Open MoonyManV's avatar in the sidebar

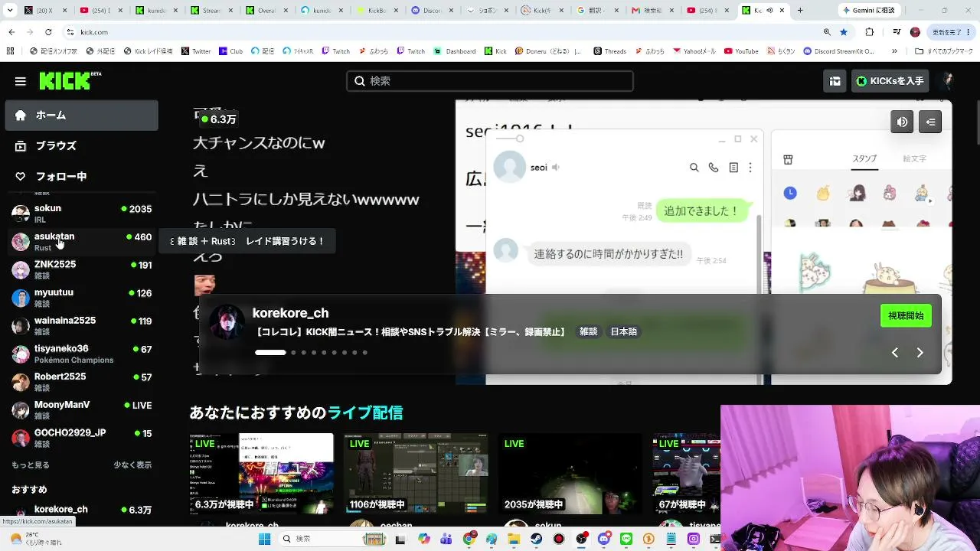(x=21, y=410)
